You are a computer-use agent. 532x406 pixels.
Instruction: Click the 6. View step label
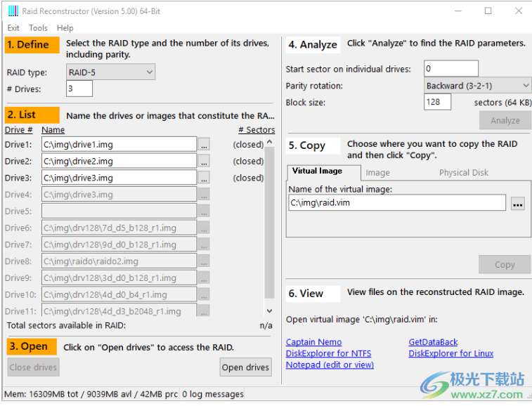(313, 294)
